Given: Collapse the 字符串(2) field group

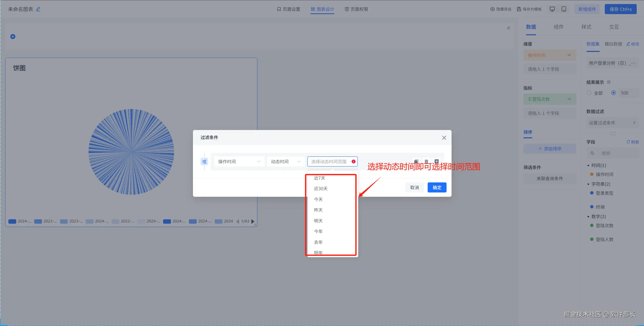Looking at the screenshot, I should (x=588, y=184).
